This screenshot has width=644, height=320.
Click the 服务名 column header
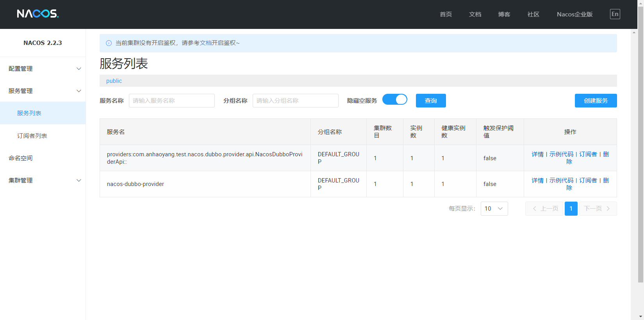pyautogui.click(x=205, y=132)
